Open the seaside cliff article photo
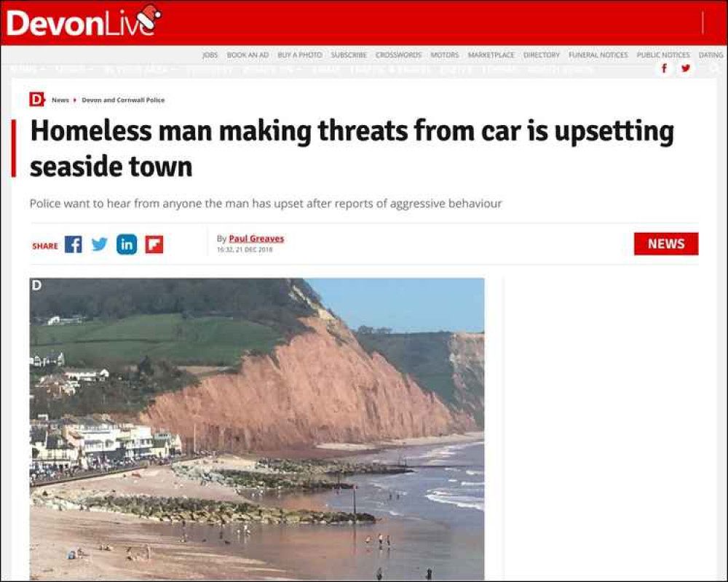Screen dimensions: 728x582 [257, 428]
